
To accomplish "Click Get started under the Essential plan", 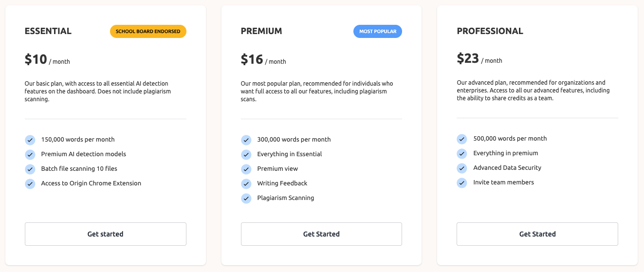I will pyautogui.click(x=106, y=234).
